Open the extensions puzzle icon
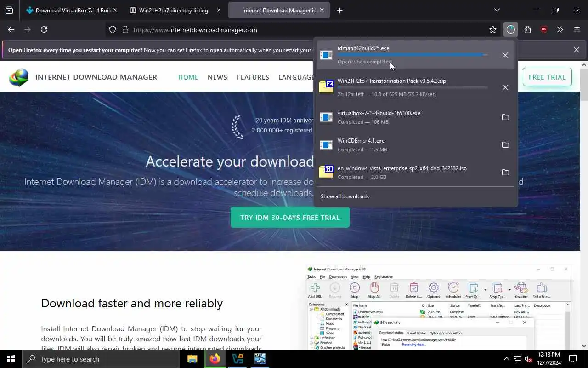The width and height of the screenshot is (588, 368). pos(527,30)
